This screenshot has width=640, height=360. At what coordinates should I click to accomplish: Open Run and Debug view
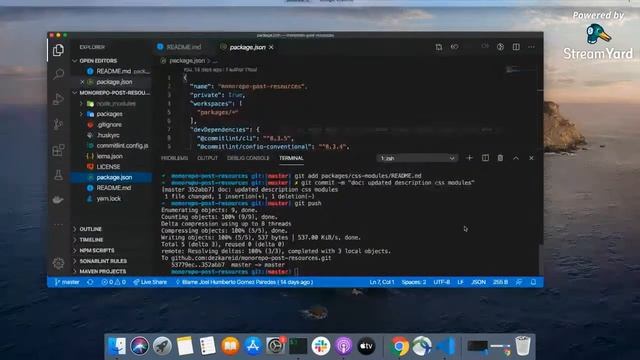[58, 99]
